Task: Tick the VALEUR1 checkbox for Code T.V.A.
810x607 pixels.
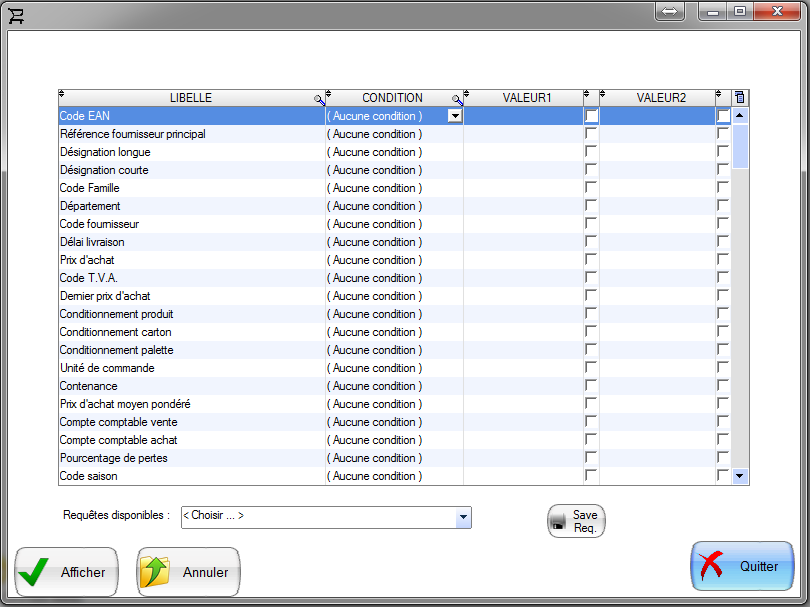Action: click(591, 278)
